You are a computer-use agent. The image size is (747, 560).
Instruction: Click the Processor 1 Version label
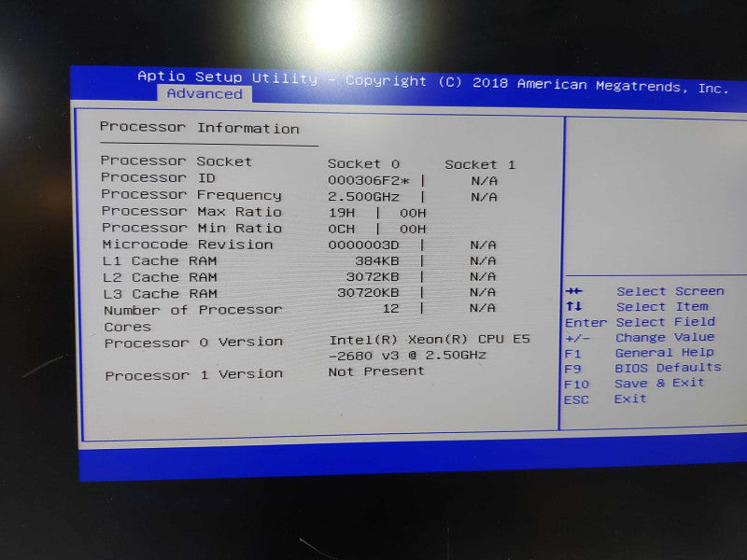[x=193, y=375]
